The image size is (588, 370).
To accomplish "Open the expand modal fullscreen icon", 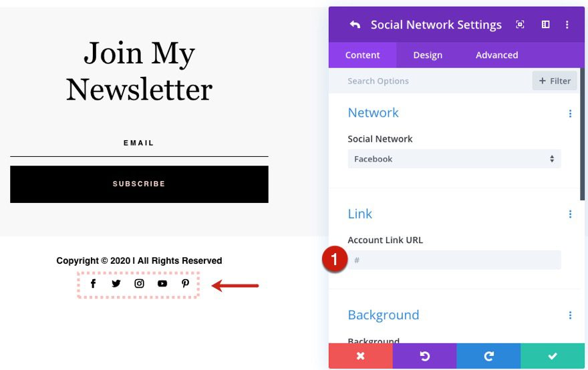I will 520,25.
